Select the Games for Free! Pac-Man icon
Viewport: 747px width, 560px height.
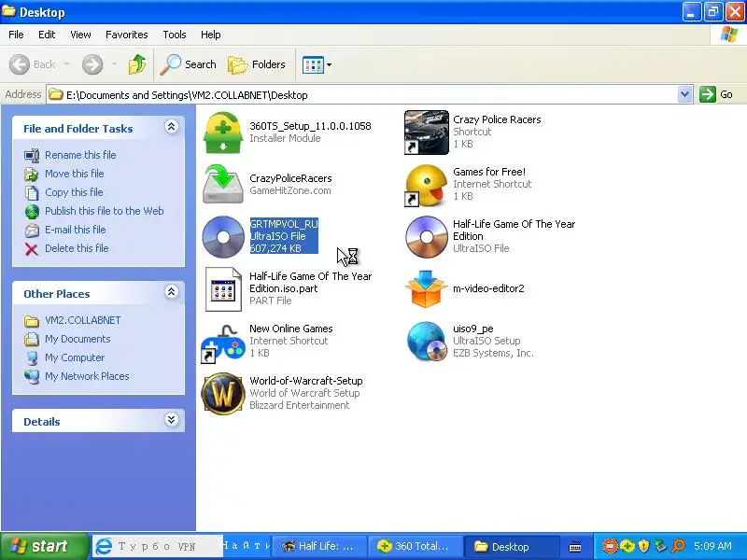[427, 185]
